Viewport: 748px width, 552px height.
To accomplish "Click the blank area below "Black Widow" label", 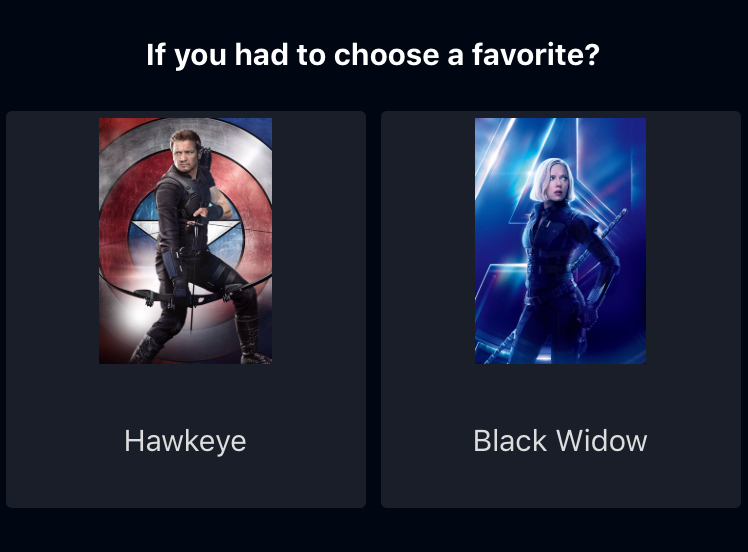I will click(561, 482).
